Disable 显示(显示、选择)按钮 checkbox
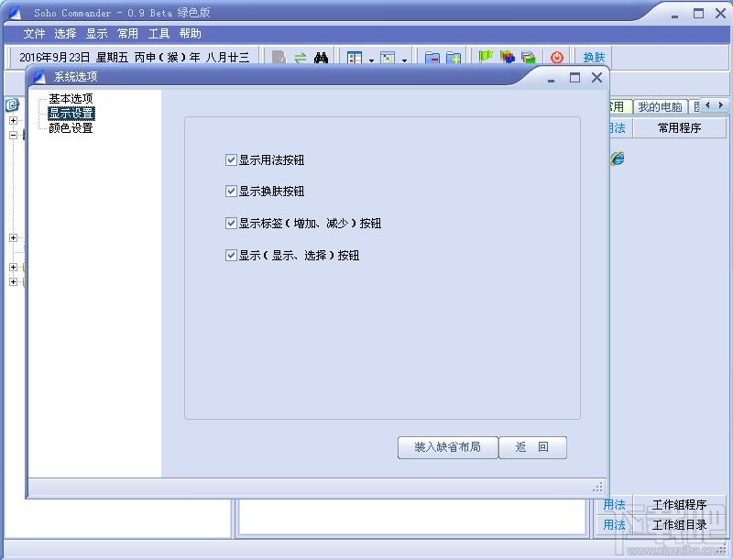The height and width of the screenshot is (560, 733). click(231, 255)
